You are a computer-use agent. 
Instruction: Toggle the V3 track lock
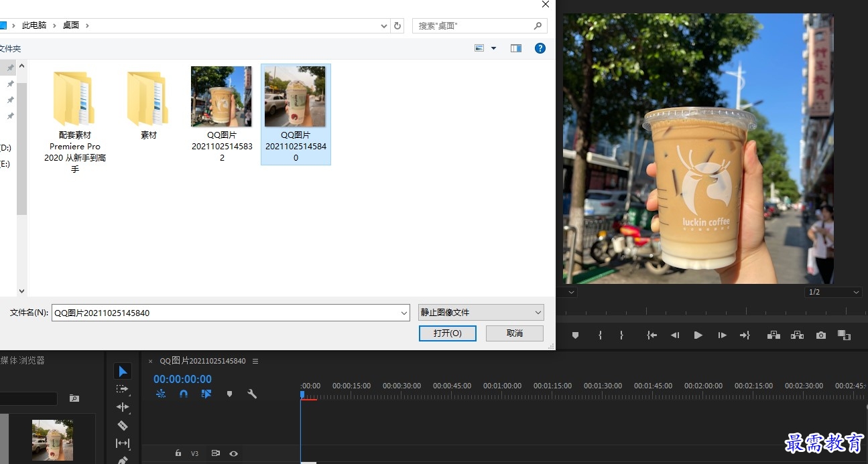coord(178,453)
